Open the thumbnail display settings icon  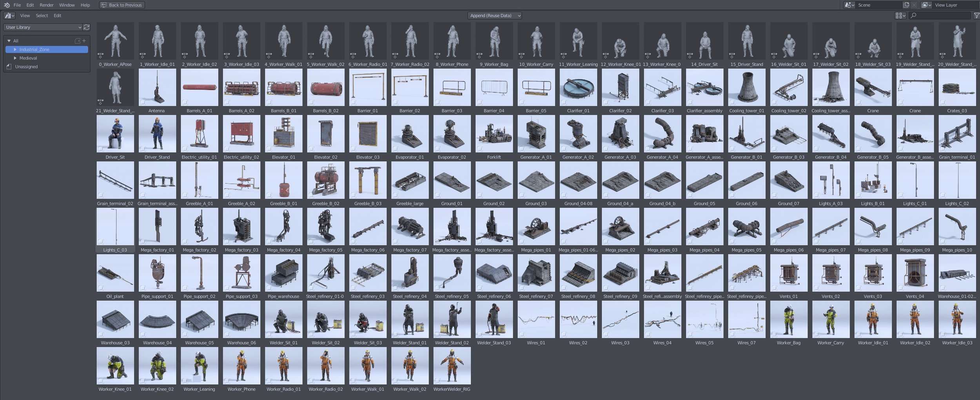900,15
